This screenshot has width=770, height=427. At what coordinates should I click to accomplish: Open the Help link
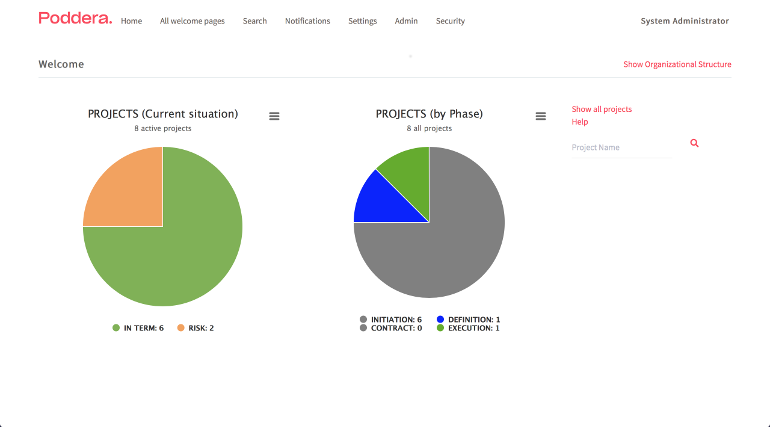(x=579, y=122)
